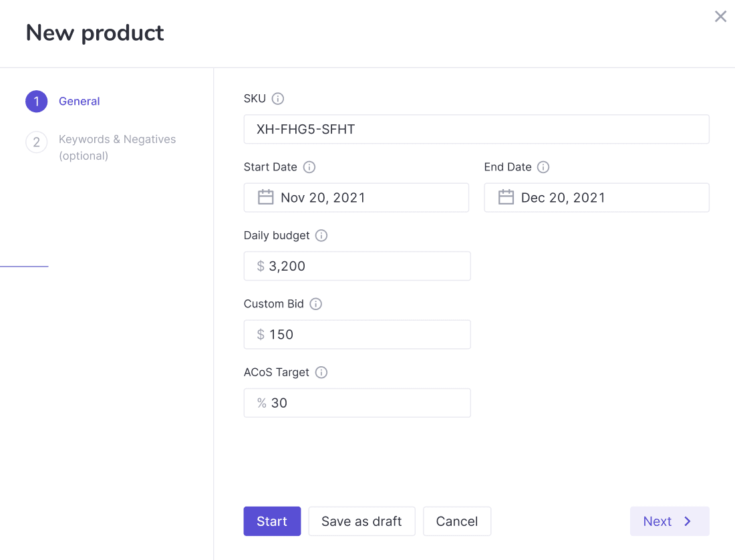Click the ACoS Target info icon
Screen dimensions: 735x560
[x=321, y=372]
